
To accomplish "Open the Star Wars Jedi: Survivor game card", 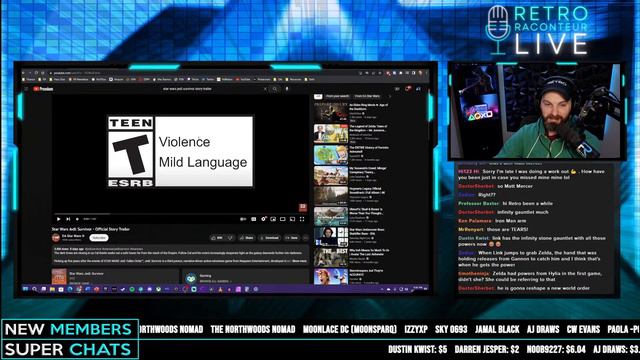I will 115,277.
